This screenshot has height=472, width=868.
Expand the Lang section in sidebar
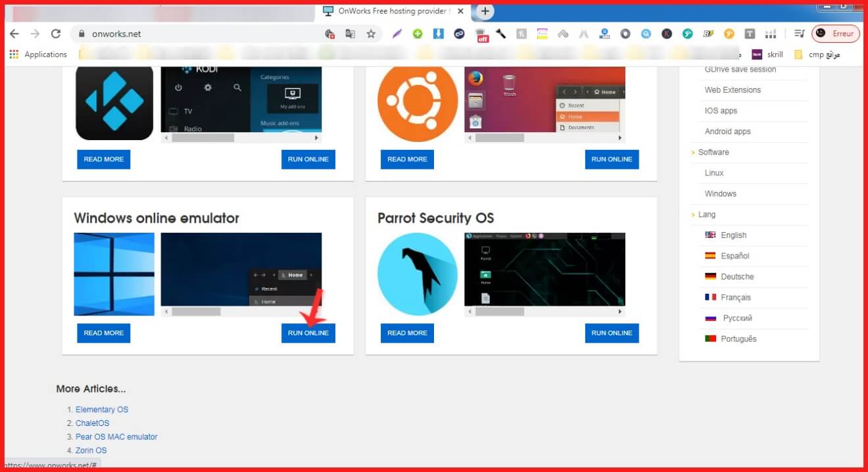click(706, 215)
